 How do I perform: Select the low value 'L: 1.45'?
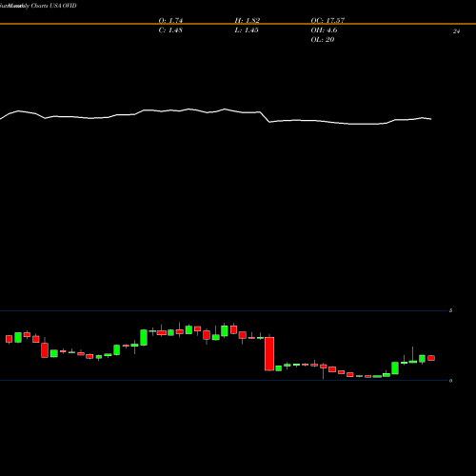pos(247,30)
